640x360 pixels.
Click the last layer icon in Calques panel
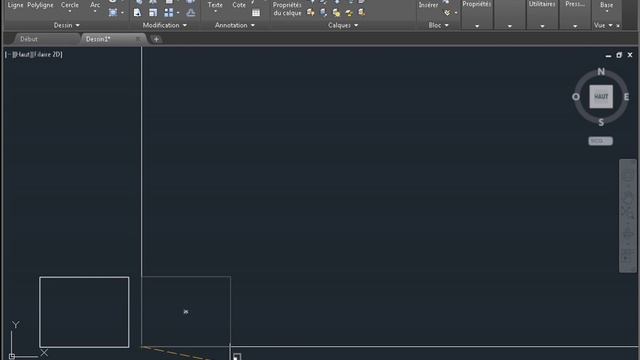[362, 13]
